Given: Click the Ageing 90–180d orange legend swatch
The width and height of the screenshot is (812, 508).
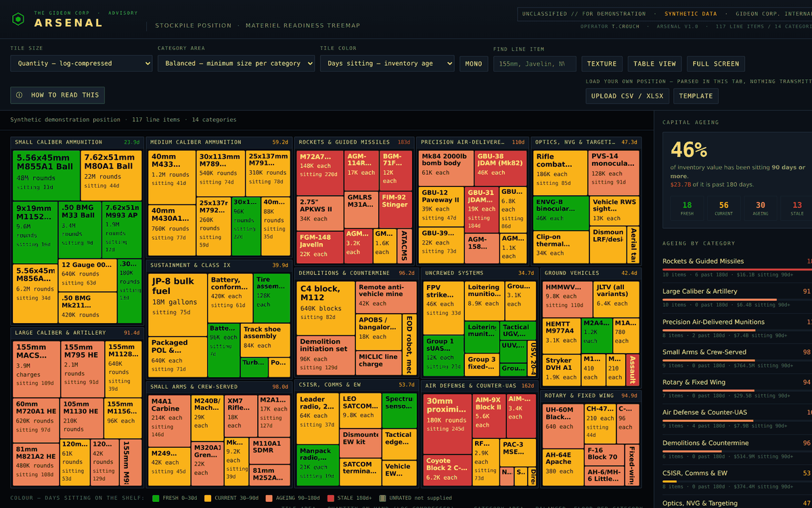Looking at the screenshot, I should point(268,498).
